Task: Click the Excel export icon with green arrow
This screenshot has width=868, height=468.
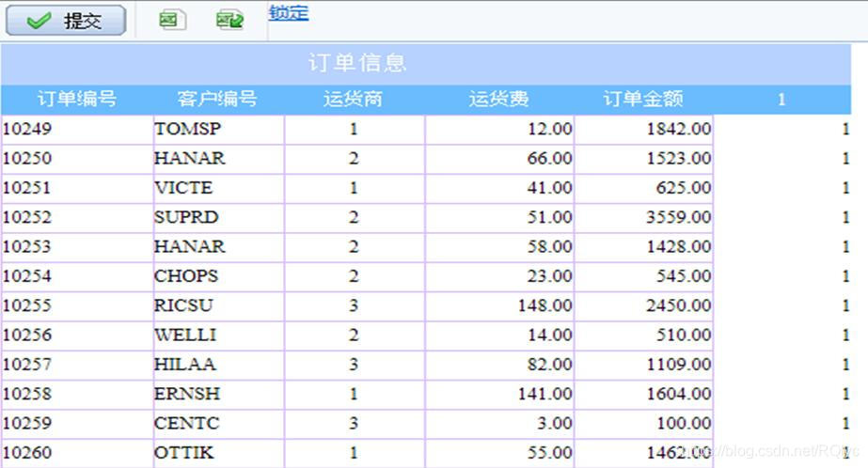Action: pos(229,21)
